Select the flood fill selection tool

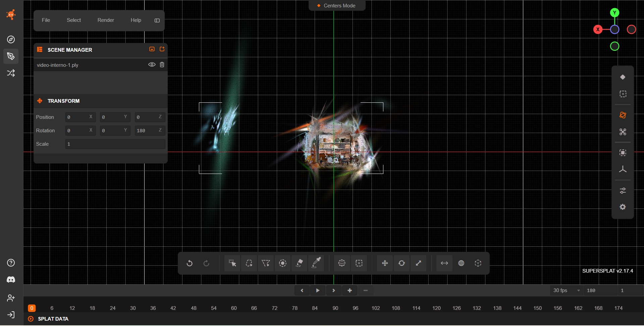(300, 264)
